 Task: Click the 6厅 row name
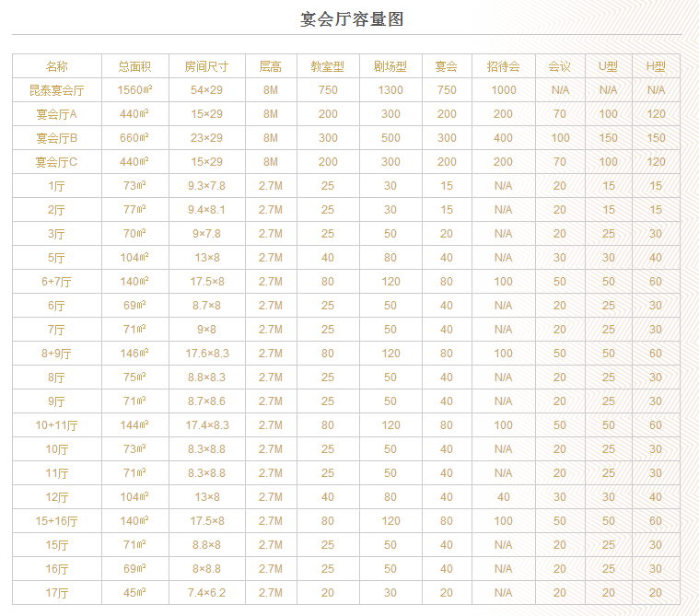pyautogui.click(x=56, y=306)
